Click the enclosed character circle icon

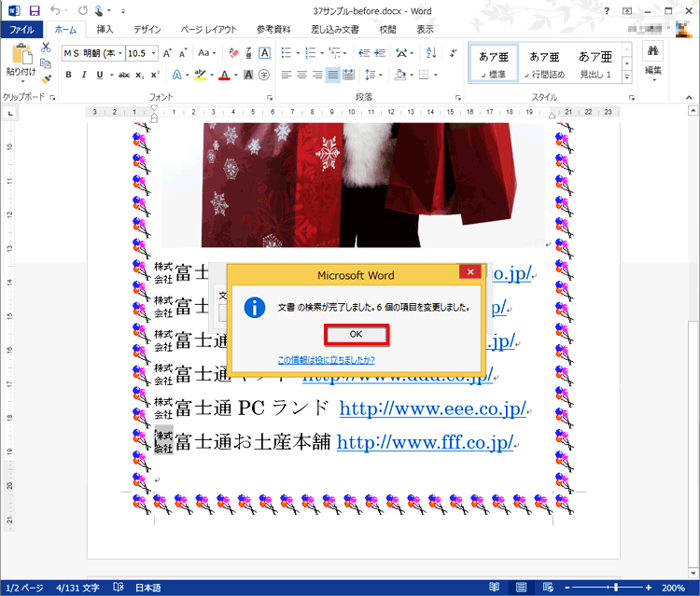click(x=264, y=75)
